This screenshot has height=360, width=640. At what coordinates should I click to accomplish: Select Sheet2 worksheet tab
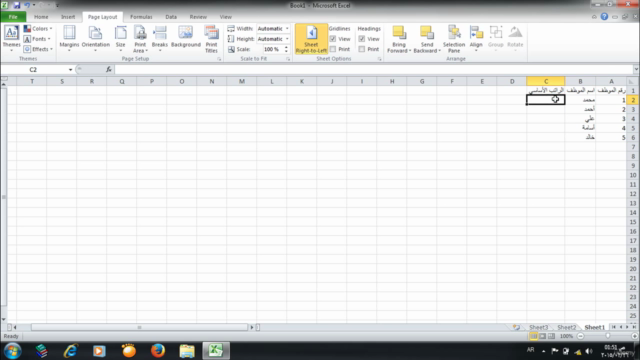[x=567, y=327]
